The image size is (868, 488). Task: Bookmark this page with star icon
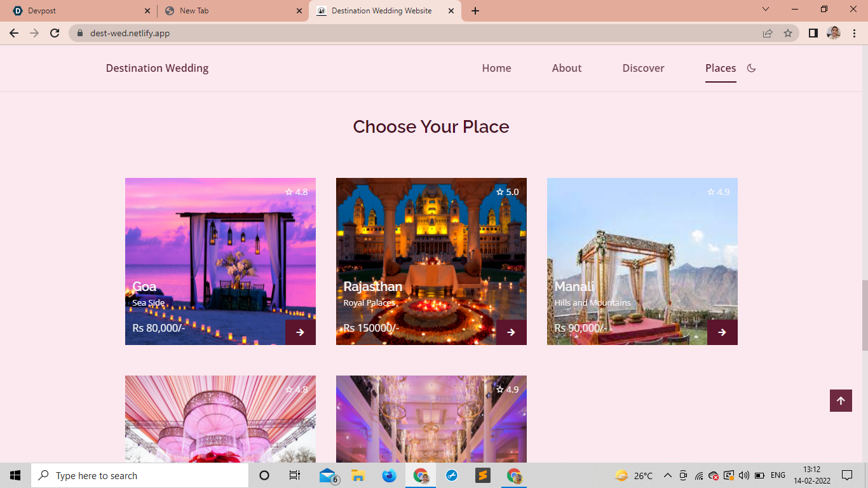(788, 33)
